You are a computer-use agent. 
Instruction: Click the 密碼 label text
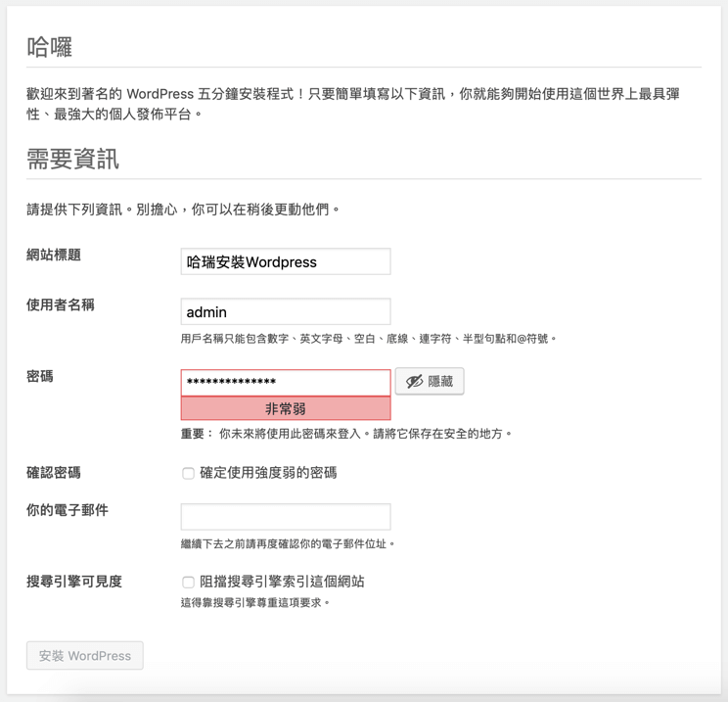click(x=40, y=376)
